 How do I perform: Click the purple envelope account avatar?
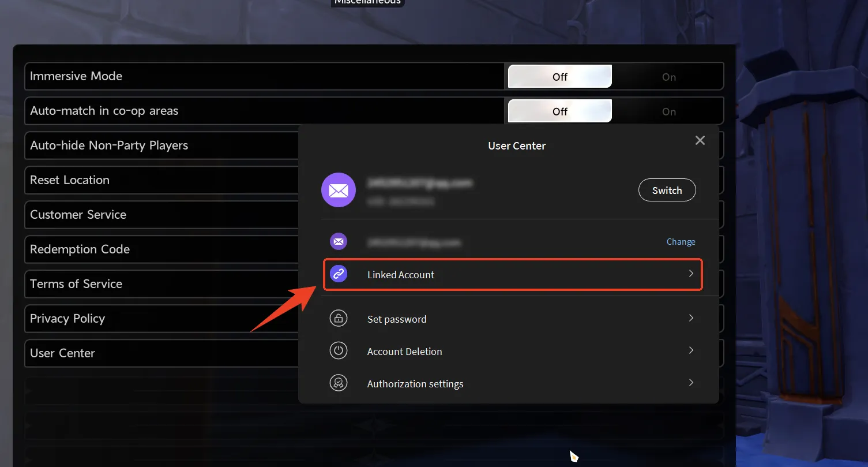point(339,190)
